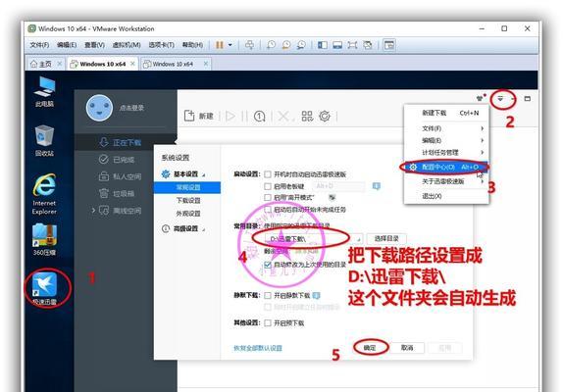Viewport: 563px width, 392px height.
Task: Open VMware 编辑(E) menu
Action: 67,45
